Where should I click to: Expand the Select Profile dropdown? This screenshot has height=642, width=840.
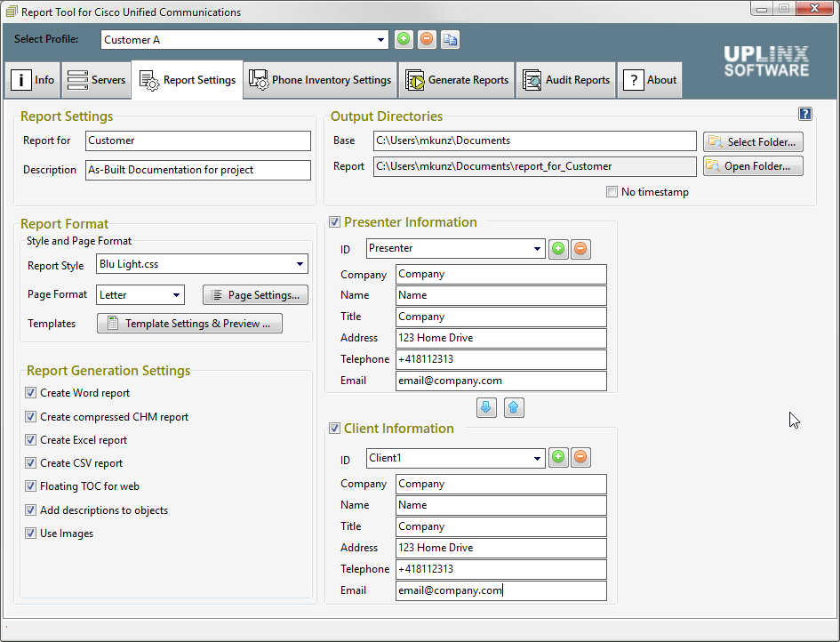point(380,40)
